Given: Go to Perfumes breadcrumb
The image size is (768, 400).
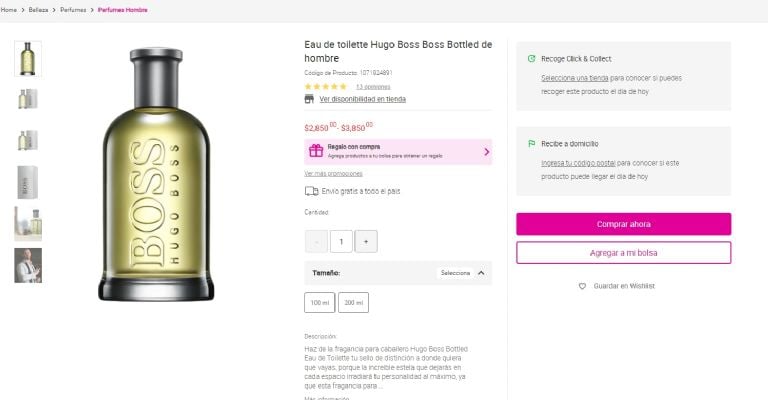Looking at the screenshot, I should (x=73, y=10).
